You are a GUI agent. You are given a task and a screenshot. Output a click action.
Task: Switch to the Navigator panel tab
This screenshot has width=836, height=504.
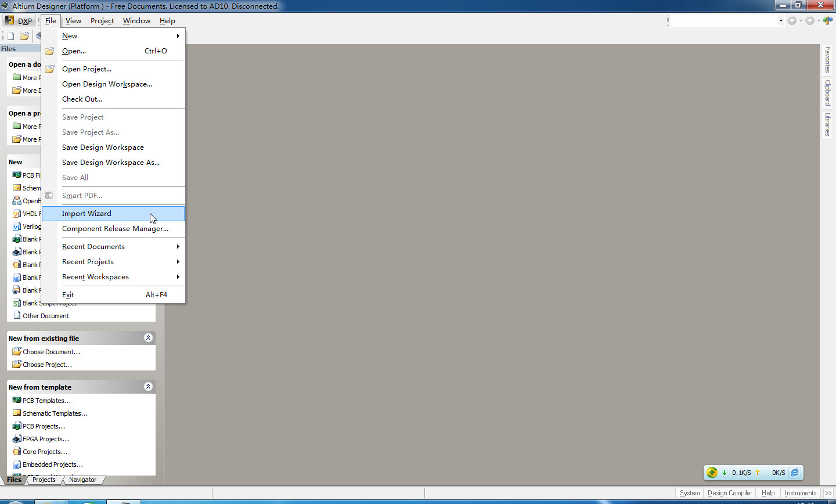pyautogui.click(x=82, y=480)
